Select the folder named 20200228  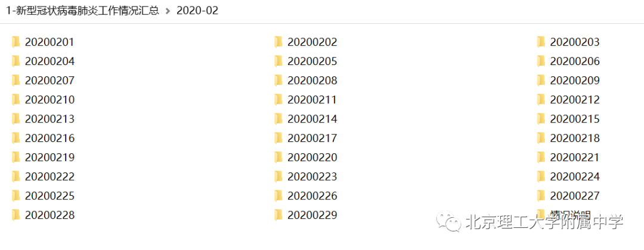click(x=43, y=215)
